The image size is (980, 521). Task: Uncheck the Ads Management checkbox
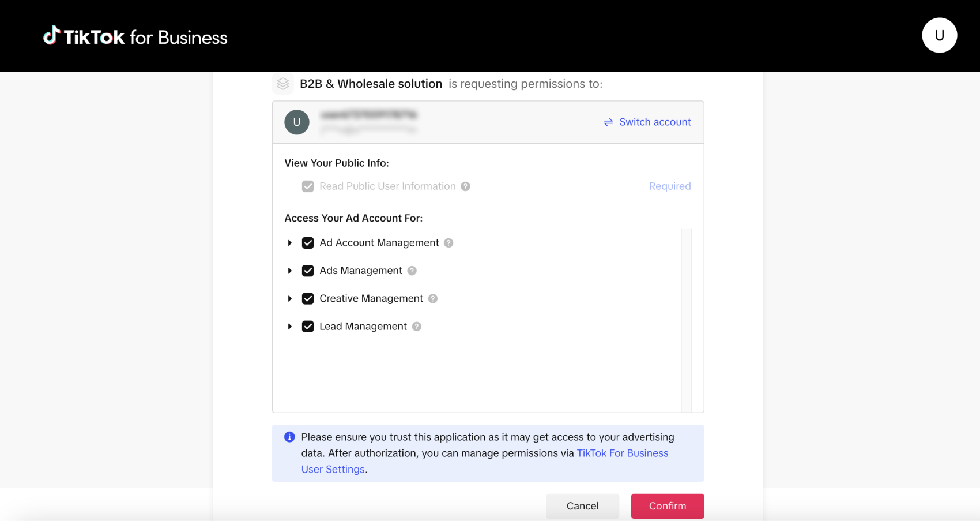pos(308,271)
